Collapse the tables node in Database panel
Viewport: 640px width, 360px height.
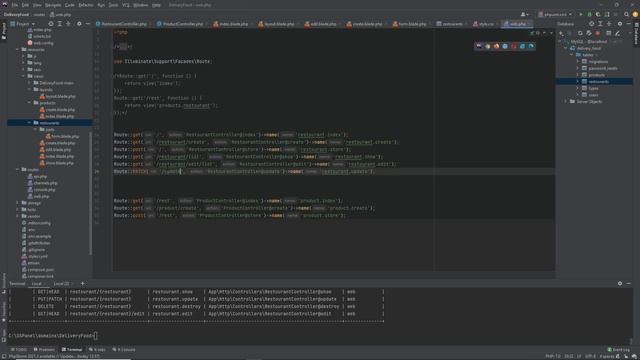[571, 55]
